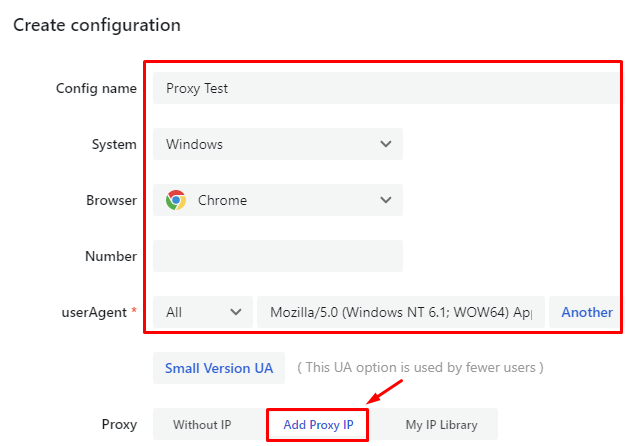The width and height of the screenshot is (626, 446).
Task: Click the red arrow annotation
Action: click(384, 391)
